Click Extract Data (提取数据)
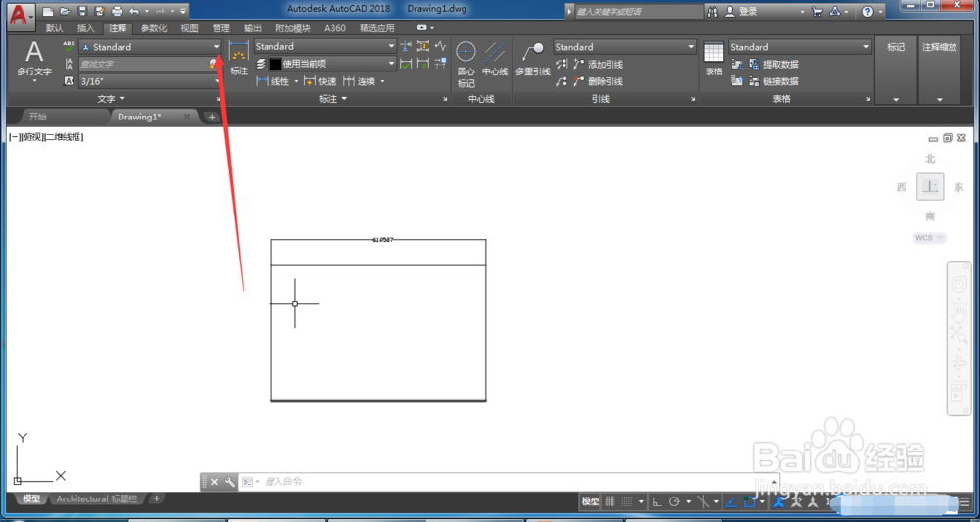 [772, 65]
